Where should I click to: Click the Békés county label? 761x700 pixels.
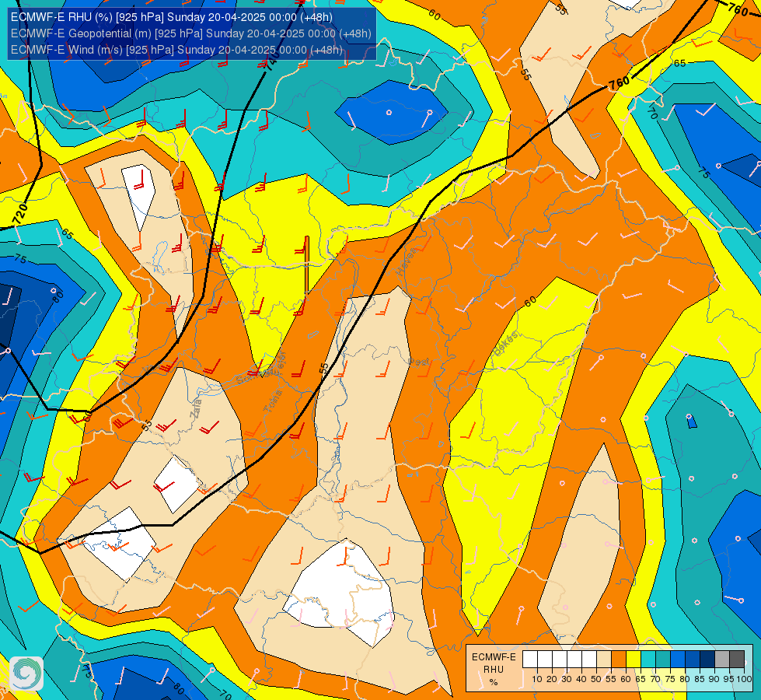pyautogui.click(x=505, y=344)
